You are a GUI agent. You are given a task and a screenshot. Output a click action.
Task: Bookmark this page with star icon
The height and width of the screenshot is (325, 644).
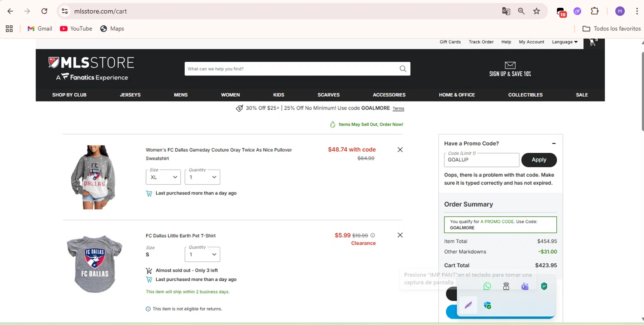pos(537,11)
